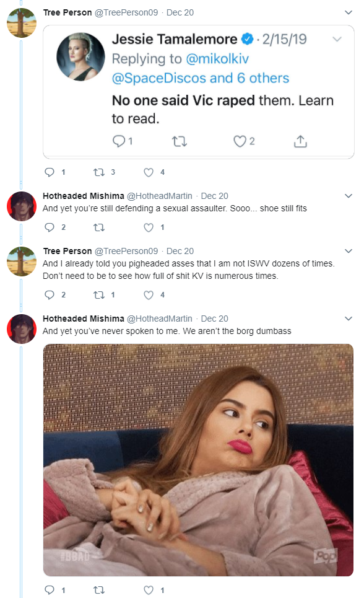Retweet the tweet with 3 retweets
The width and height of the screenshot is (364, 598).
click(x=99, y=172)
